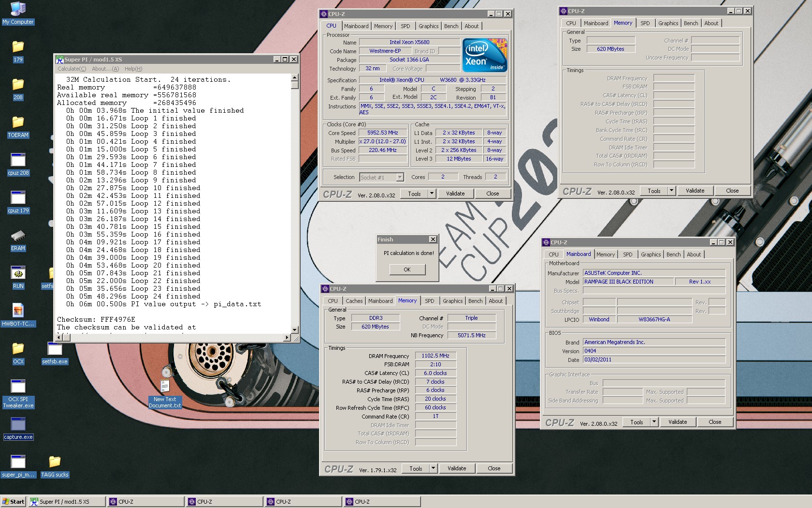This screenshot has width=812, height=508.
Task: Expand Tools arrow in empty-memory CPU-Z window
Action: (x=671, y=191)
